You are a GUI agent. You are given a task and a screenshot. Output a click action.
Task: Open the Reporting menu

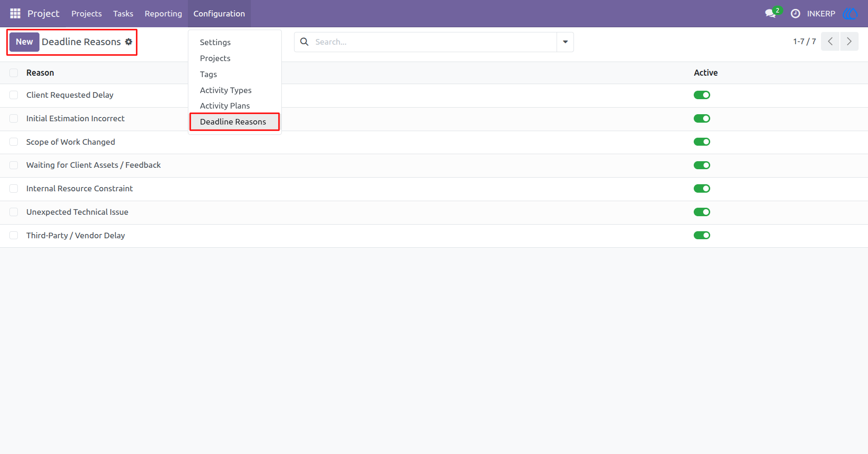click(163, 14)
